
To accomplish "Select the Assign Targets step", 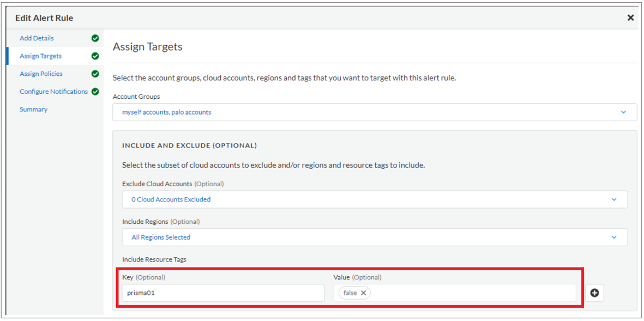I will (40, 56).
